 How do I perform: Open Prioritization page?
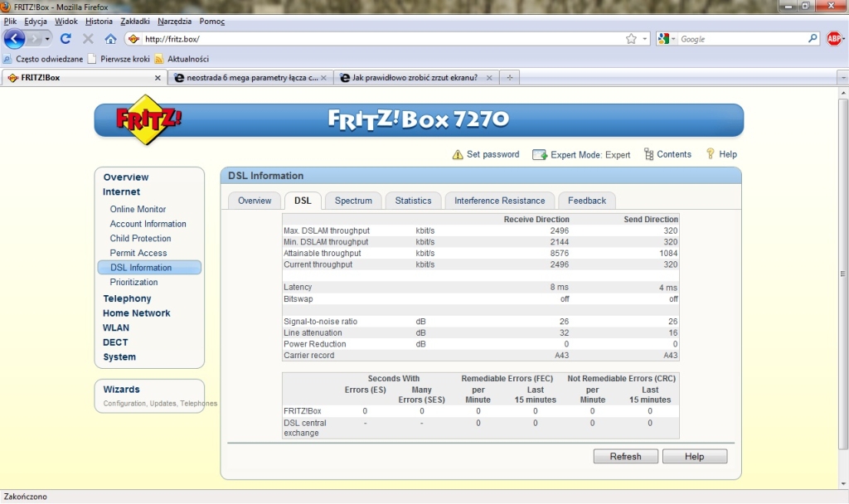(133, 282)
